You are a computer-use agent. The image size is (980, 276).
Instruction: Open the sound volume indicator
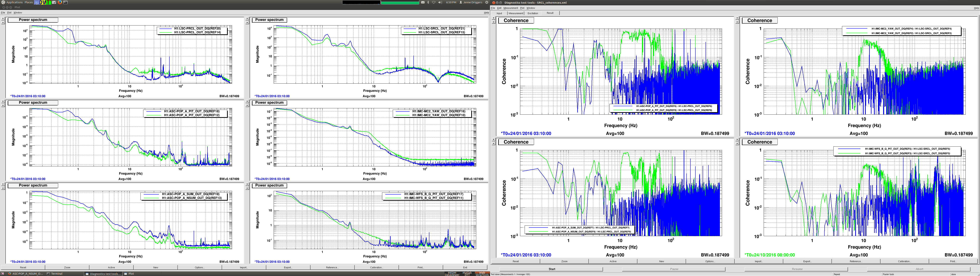(x=440, y=2)
